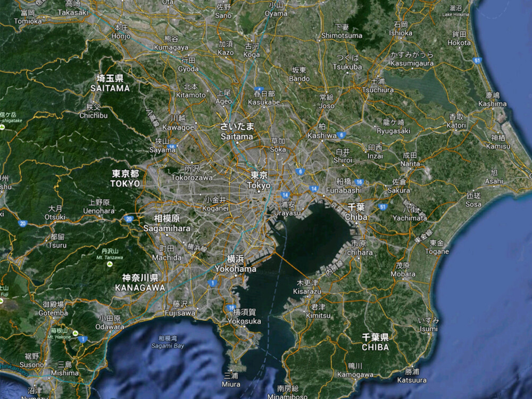Select the route 16 shield near Funabashi
This screenshot has height=399, width=532.
click(x=359, y=182)
